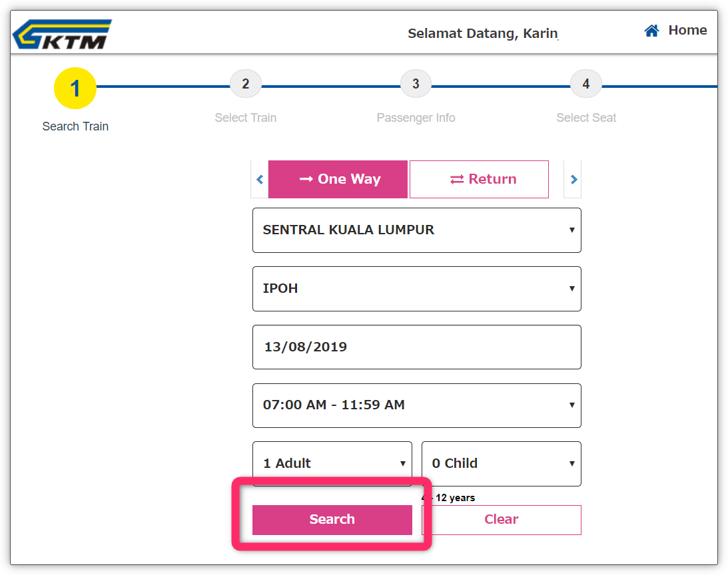Click the Selamat Datang, Karin greeting
The image size is (728, 575).
(482, 34)
